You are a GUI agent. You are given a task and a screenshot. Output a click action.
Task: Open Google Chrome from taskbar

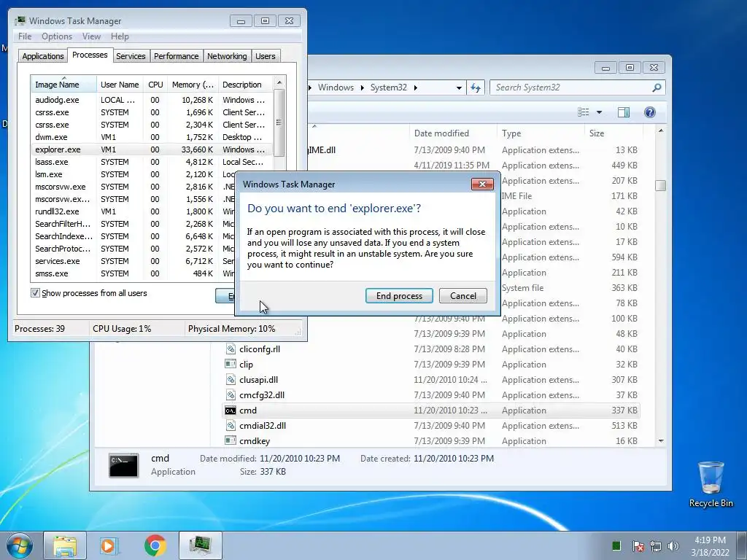coord(155,545)
